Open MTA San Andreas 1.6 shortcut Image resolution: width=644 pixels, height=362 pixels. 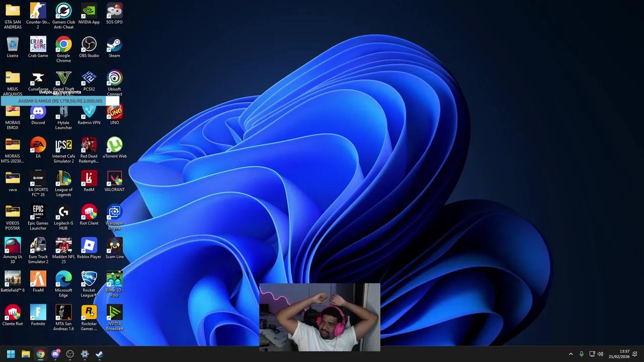coord(63,318)
